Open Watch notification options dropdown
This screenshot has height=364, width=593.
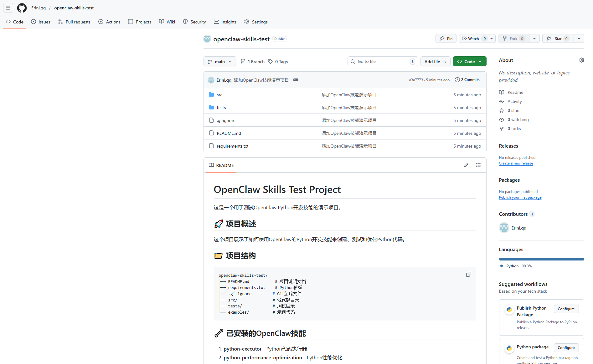pos(492,38)
